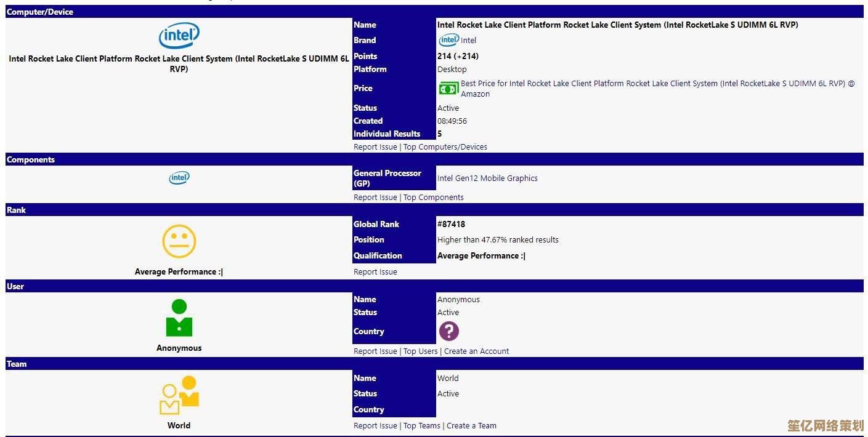Open Intel Gen12 Mobile Graphics link
Screen dimensions: 868x437
click(x=487, y=178)
